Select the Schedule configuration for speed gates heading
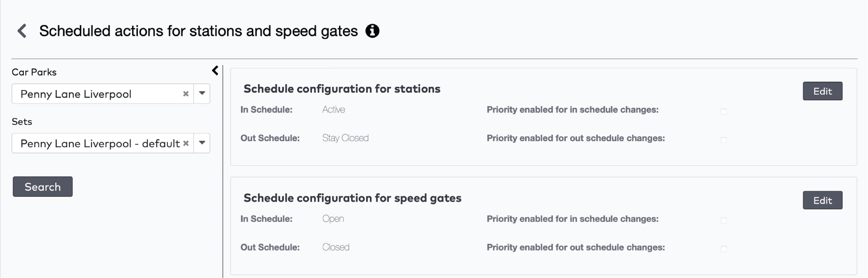The height and width of the screenshot is (278, 868). (x=352, y=198)
